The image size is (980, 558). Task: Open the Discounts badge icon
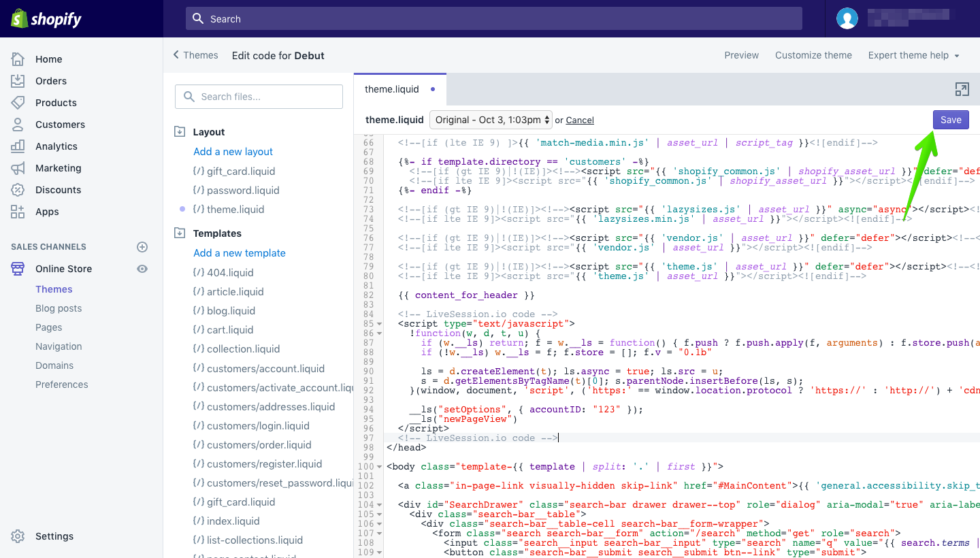tap(18, 190)
